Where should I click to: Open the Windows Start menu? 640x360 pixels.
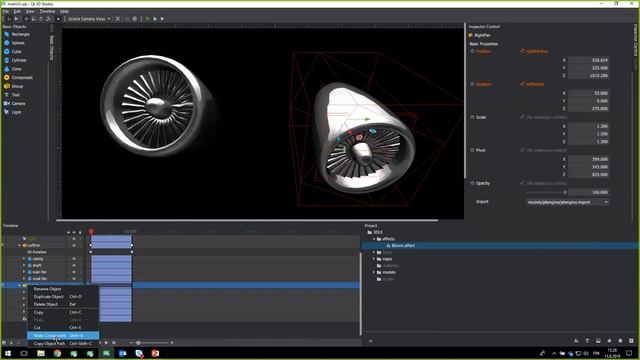click(8, 353)
